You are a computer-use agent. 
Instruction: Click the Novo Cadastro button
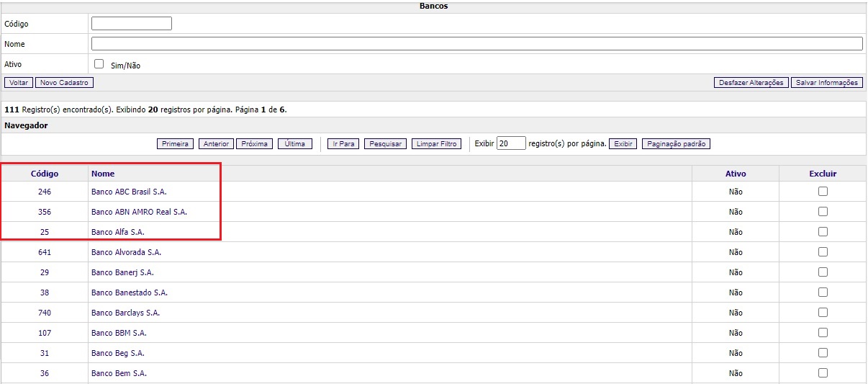(x=64, y=83)
